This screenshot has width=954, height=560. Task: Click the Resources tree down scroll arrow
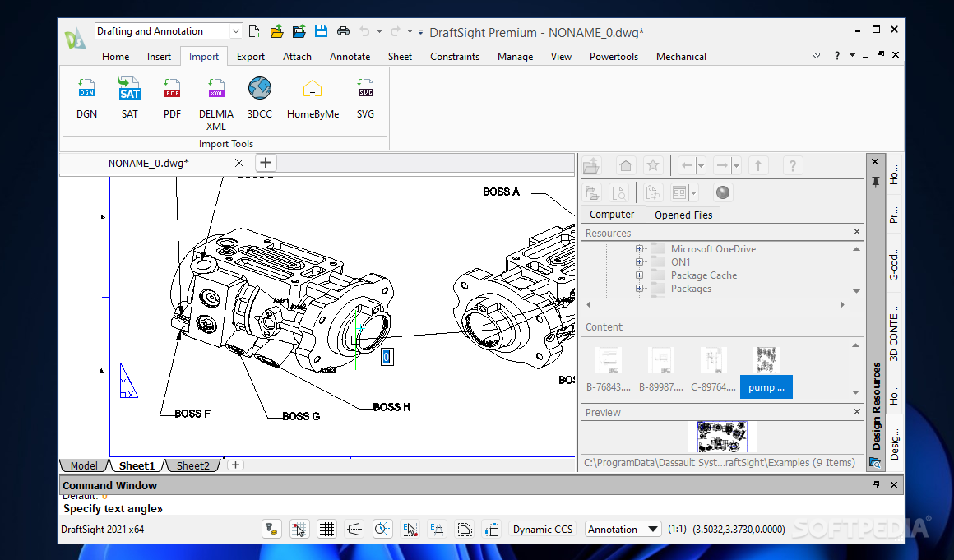click(857, 291)
